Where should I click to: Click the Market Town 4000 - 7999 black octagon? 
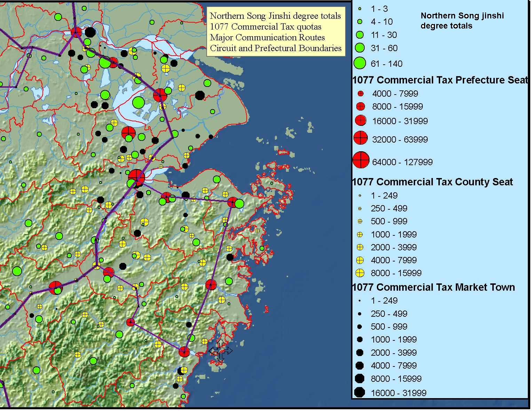(x=359, y=365)
